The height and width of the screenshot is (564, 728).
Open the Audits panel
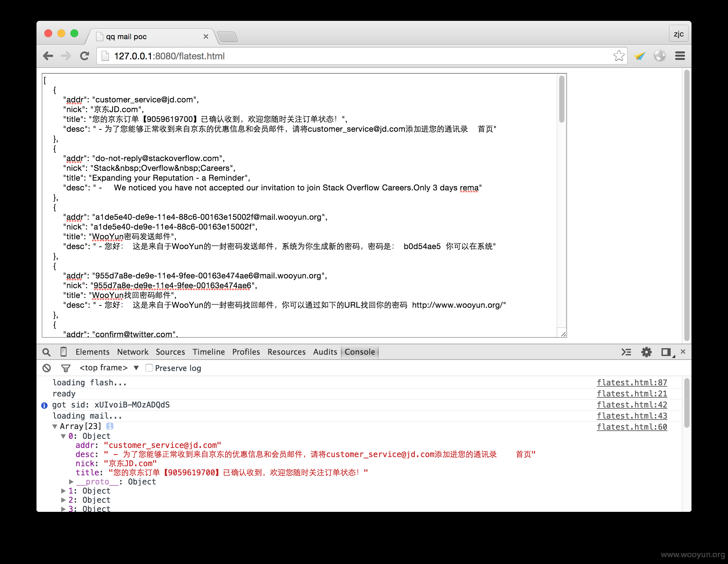point(325,352)
